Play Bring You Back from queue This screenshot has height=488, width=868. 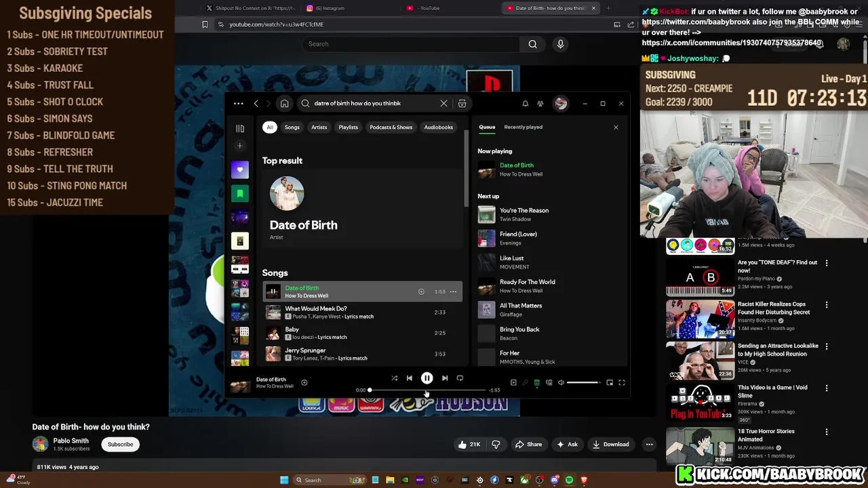549,333
